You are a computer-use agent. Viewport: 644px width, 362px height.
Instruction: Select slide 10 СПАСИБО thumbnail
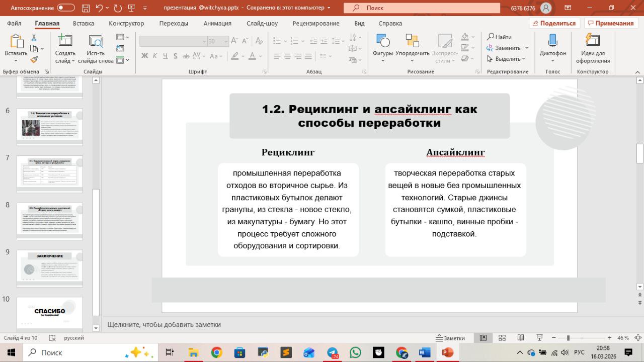click(50, 315)
